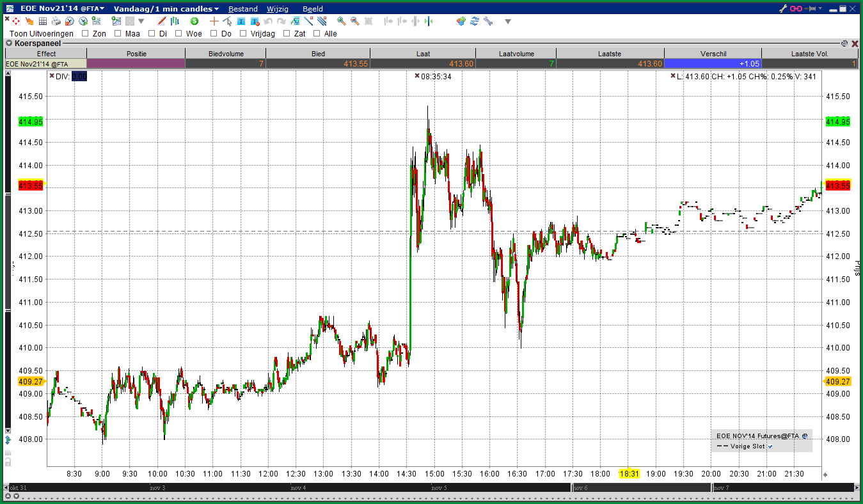Image resolution: width=863 pixels, height=504 pixels.
Task: Select the trendline drawing tool
Action: (x=308, y=21)
